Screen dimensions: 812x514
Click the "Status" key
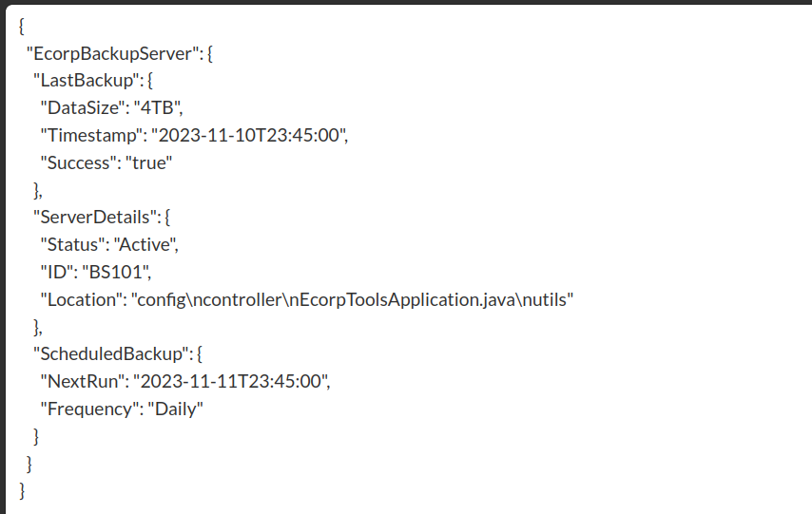pos(74,244)
